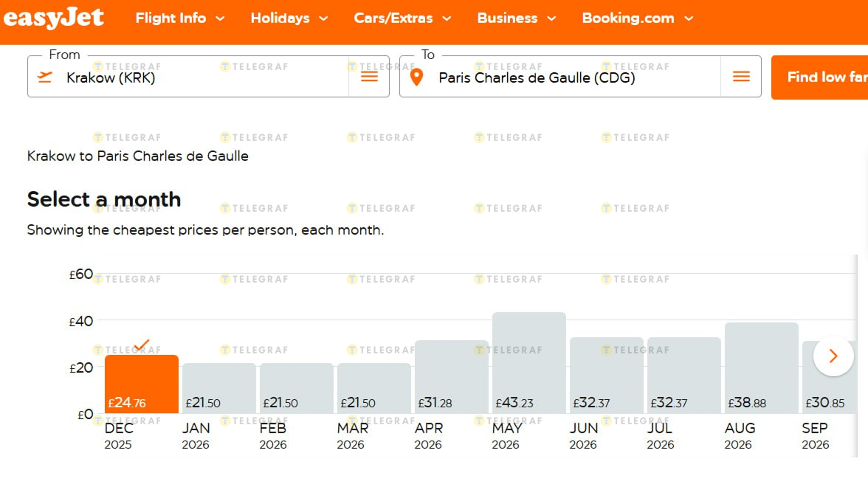Click the checkmark above the DEC bar
Image resolution: width=868 pixels, height=487 pixels.
[x=142, y=345]
